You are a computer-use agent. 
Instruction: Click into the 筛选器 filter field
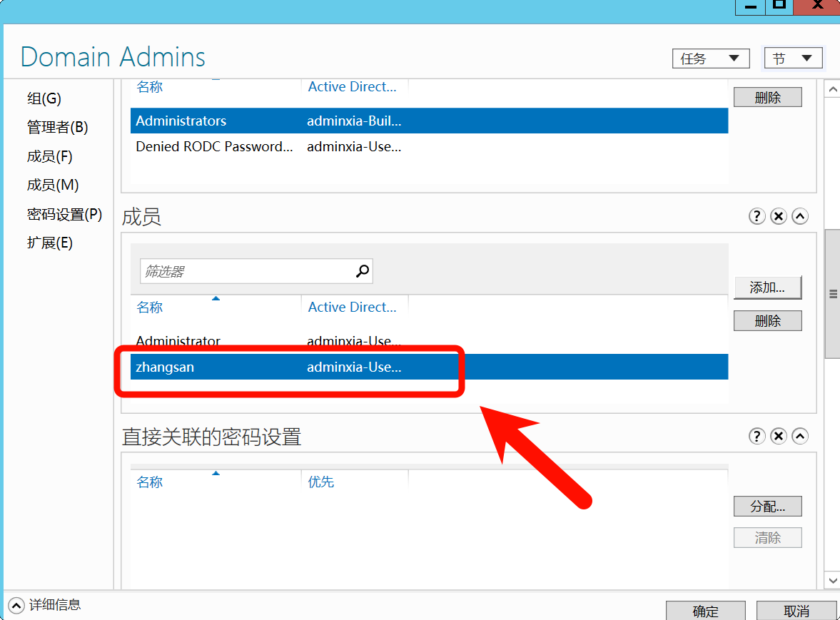pyautogui.click(x=246, y=271)
